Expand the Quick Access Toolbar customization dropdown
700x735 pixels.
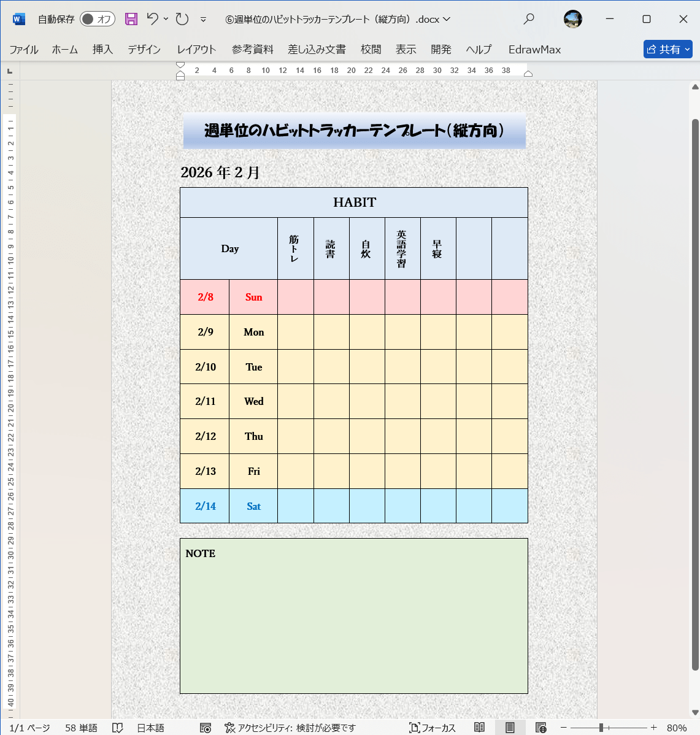[203, 19]
